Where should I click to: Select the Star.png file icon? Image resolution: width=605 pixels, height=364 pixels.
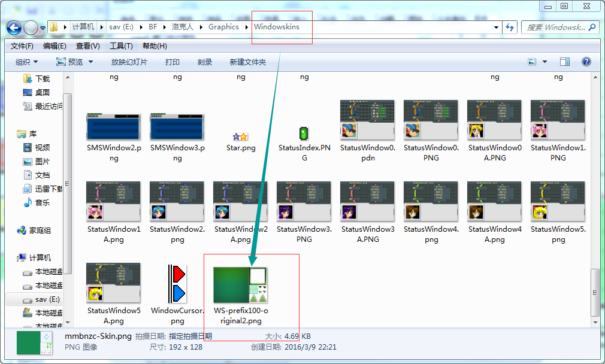[241, 136]
